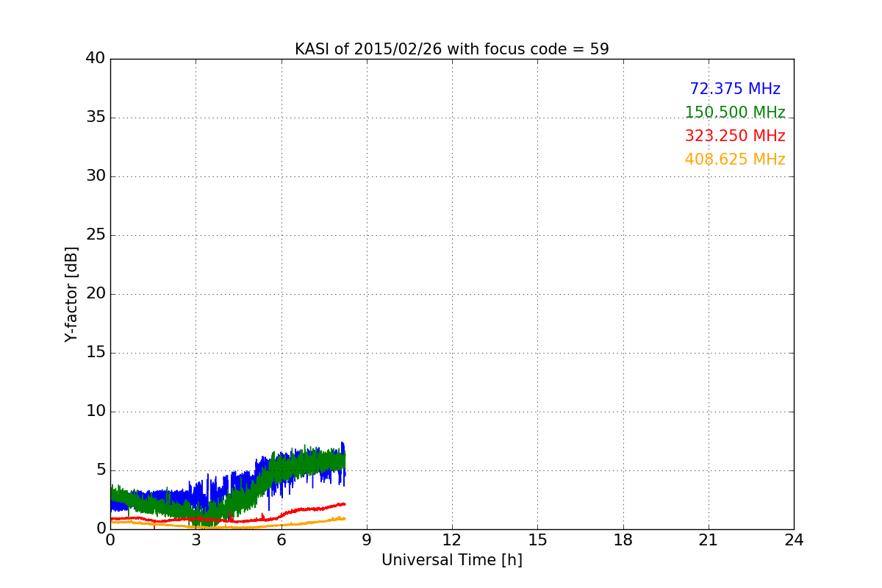Image resolution: width=882 pixels, height=588 pixels.
Task: Click y-axis tick value 30
Action: click(x=96, y=176)
